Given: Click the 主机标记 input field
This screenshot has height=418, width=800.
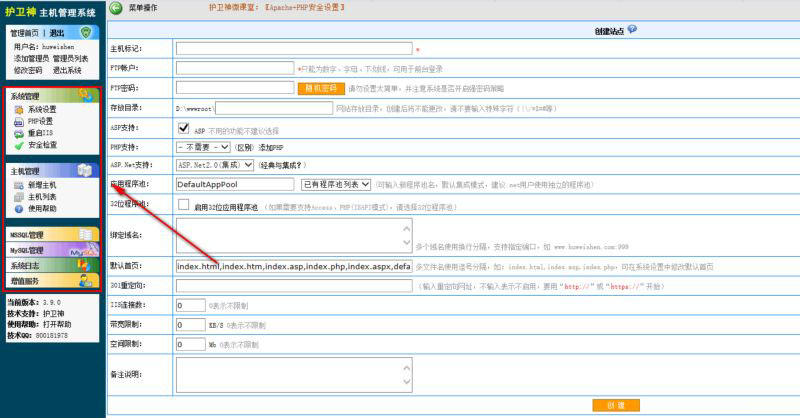Looking at the screenshot, I should (x=294, y=48).
